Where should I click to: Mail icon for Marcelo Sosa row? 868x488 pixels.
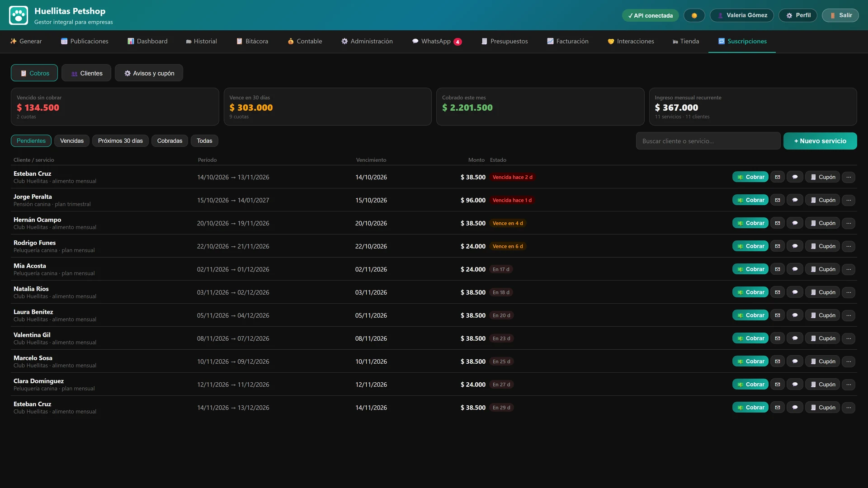point(778,361)
